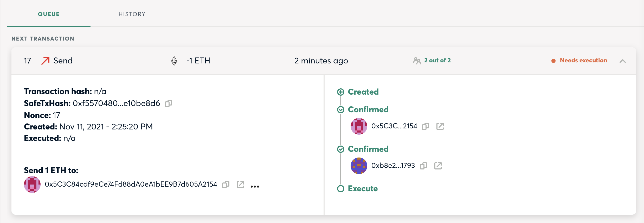Open the ellipsis menu beside the recipient address
The width and height of the screenshot is (644, 223).
[x=255, y=186]
